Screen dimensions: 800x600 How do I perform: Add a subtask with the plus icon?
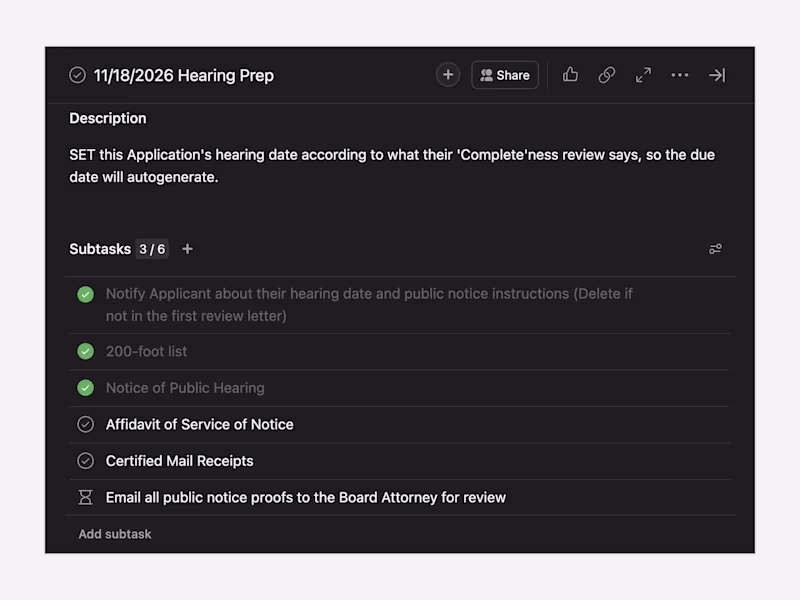tap(187, 249)
